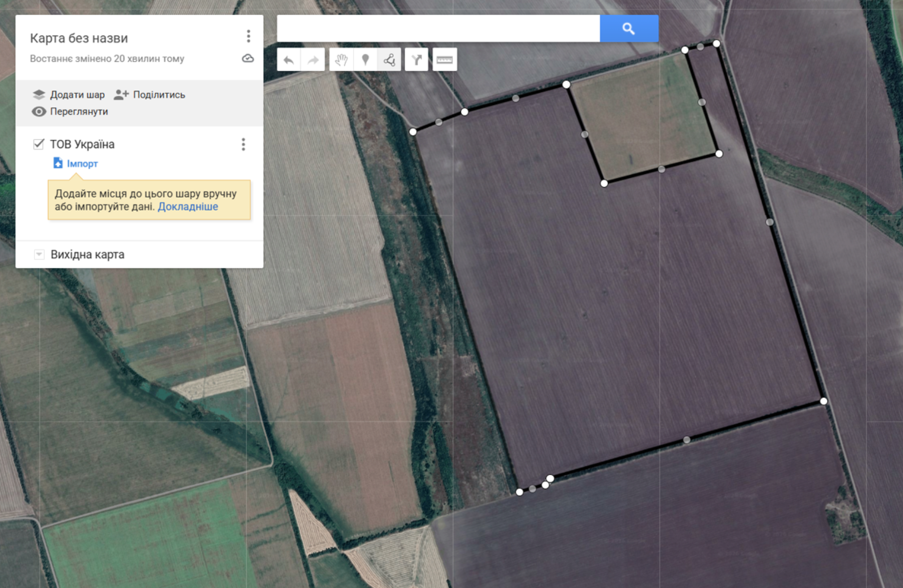Open the Докладніше help link
The width and height of the screenshot is (903, 588).
[188, 207]
